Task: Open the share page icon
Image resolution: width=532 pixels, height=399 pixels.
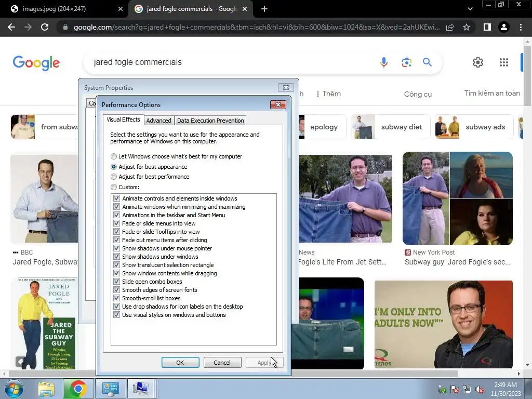Action: [x=450, y=27]
